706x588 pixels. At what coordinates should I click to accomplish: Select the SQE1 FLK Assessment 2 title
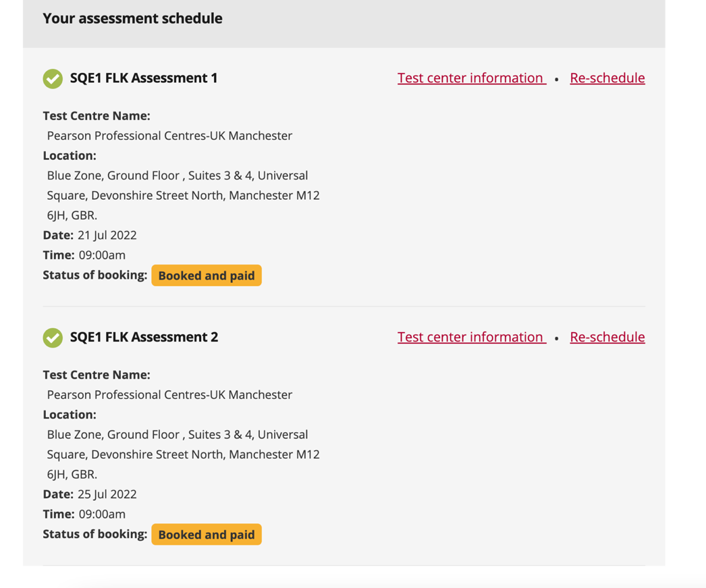144,337
